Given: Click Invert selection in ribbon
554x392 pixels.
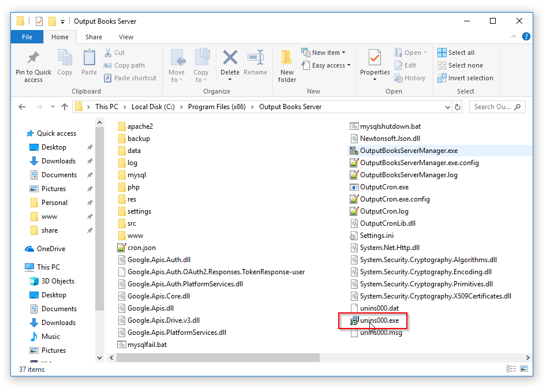Looking at the screenshot, I should pos(465,78).
